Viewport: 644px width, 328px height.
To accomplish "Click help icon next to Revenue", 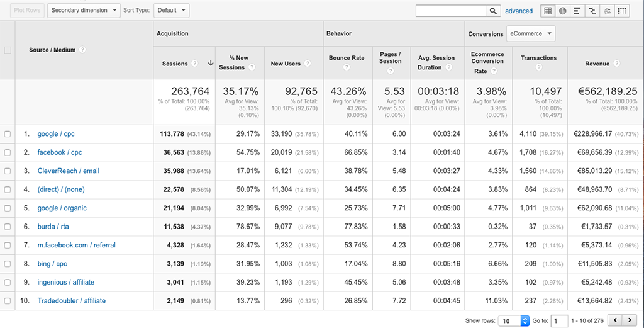I will [616, 64].
